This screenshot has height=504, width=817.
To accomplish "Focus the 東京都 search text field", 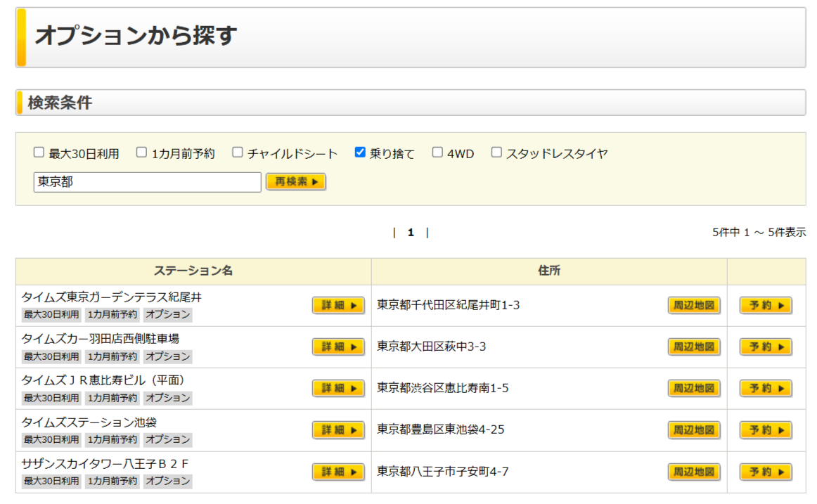I will pos(148,182).
